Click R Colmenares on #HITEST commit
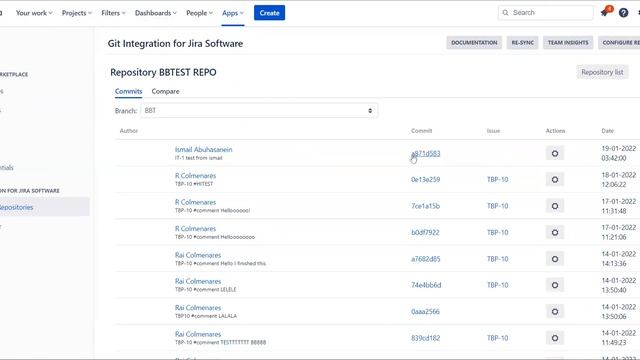Screen dimensions: 640x360 pos(195,176)
